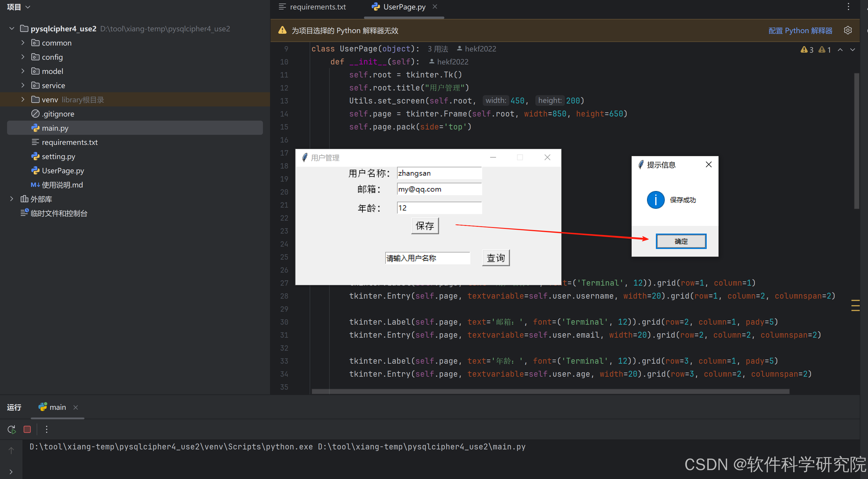868x479 pixels.
Task: Open interpreter warning settings gear
Action: pos(848,30)
